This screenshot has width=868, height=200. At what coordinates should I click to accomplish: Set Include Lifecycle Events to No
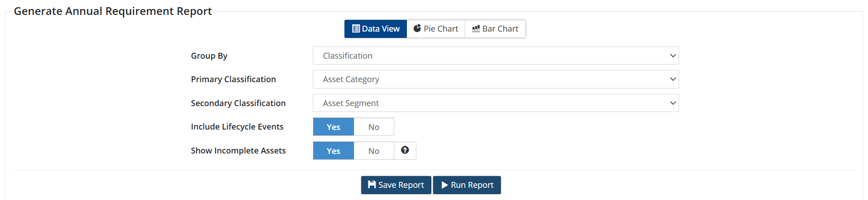[x=373, y=127]
